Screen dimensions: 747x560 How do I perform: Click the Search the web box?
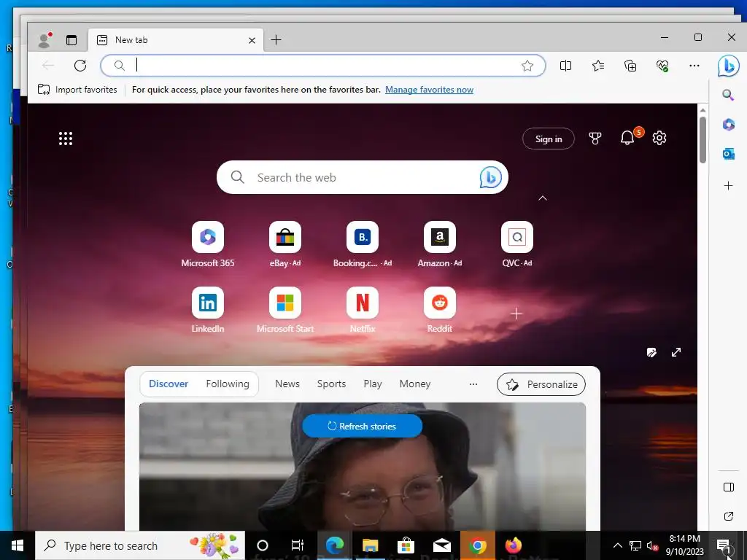pos(362,177)
